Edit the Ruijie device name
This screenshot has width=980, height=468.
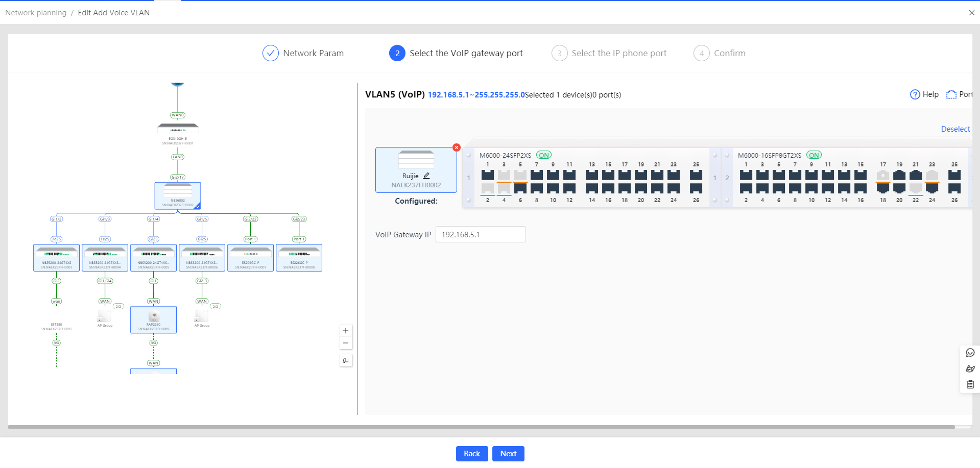pos(427,176)
